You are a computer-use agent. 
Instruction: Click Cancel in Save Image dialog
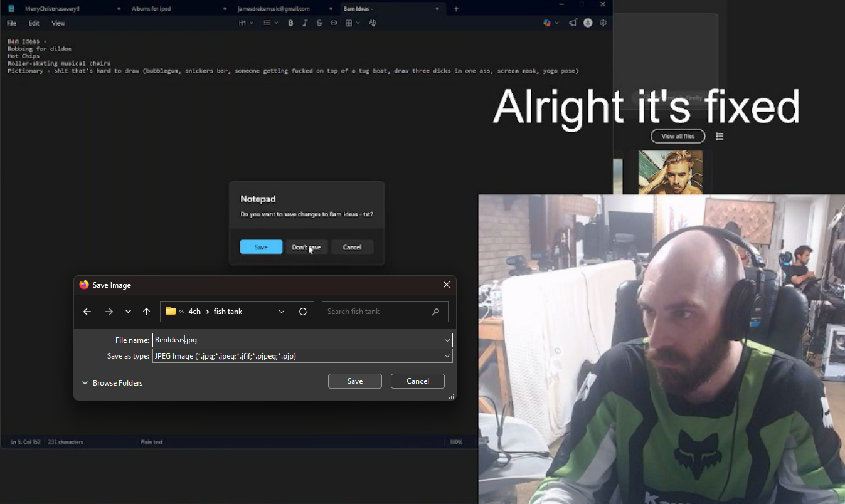(418, 381)
